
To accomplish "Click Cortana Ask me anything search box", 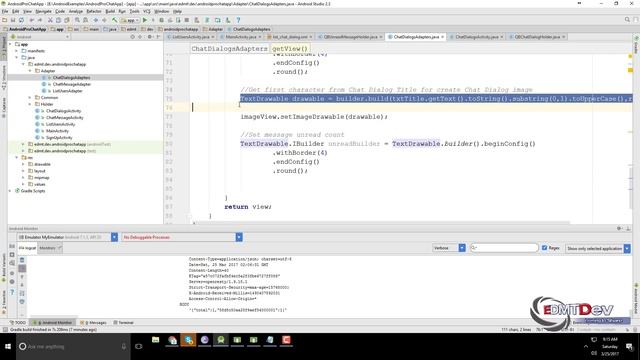I will click(73, 346).
